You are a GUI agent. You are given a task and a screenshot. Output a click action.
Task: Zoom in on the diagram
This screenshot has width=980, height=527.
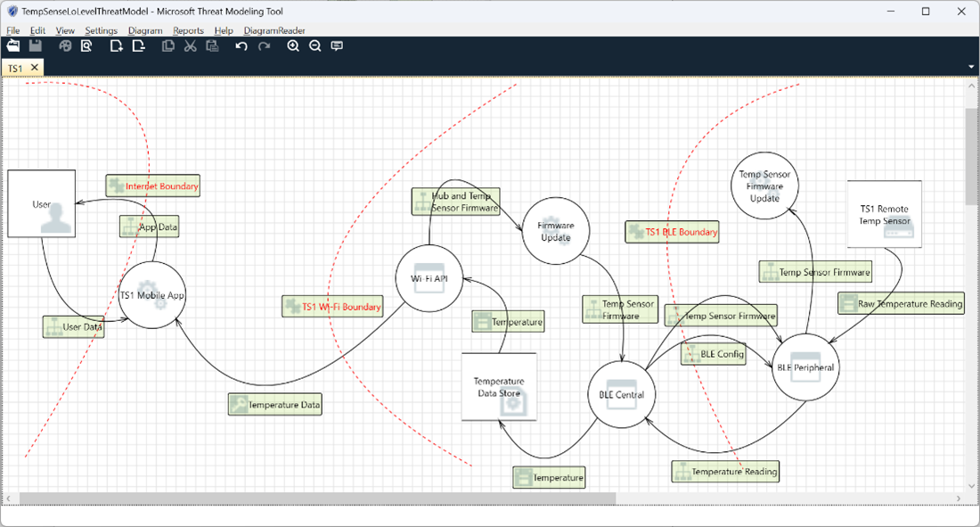pyautogui.click(x=293, y=46)
